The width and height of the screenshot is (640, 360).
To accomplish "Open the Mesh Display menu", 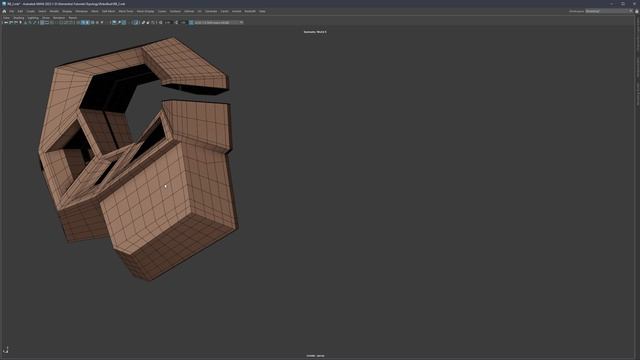I will (145, 11).
